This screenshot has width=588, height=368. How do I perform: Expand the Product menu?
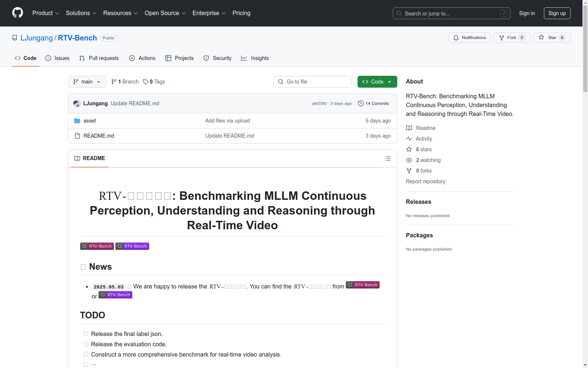46,13
